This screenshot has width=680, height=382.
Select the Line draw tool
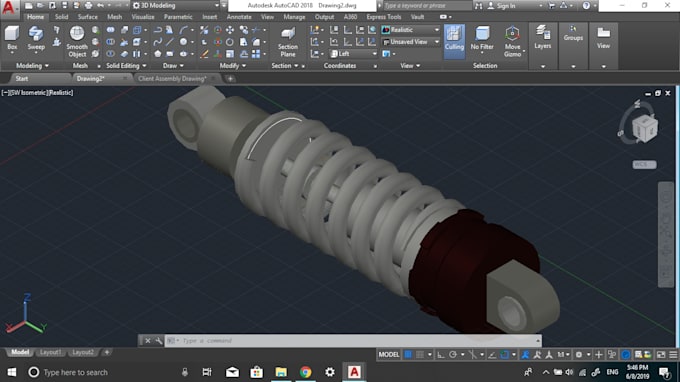170,42
